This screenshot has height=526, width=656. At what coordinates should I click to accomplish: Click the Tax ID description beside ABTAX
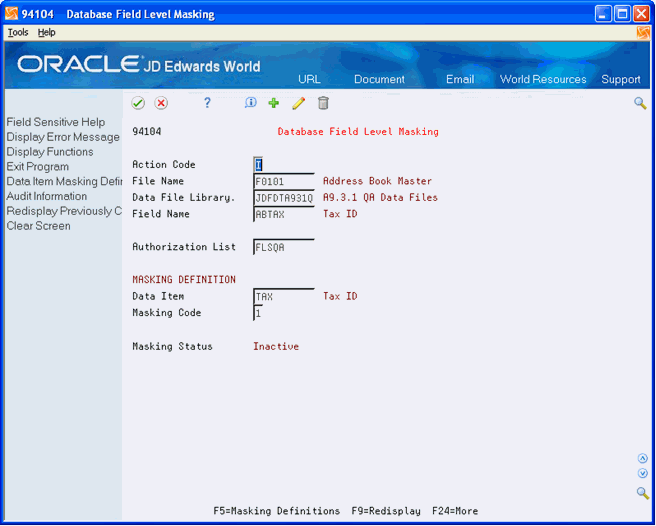tap(340, 214)
